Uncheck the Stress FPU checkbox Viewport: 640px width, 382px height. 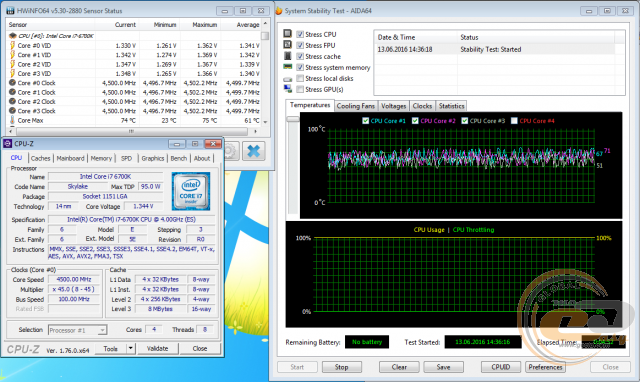pos(300,45)
